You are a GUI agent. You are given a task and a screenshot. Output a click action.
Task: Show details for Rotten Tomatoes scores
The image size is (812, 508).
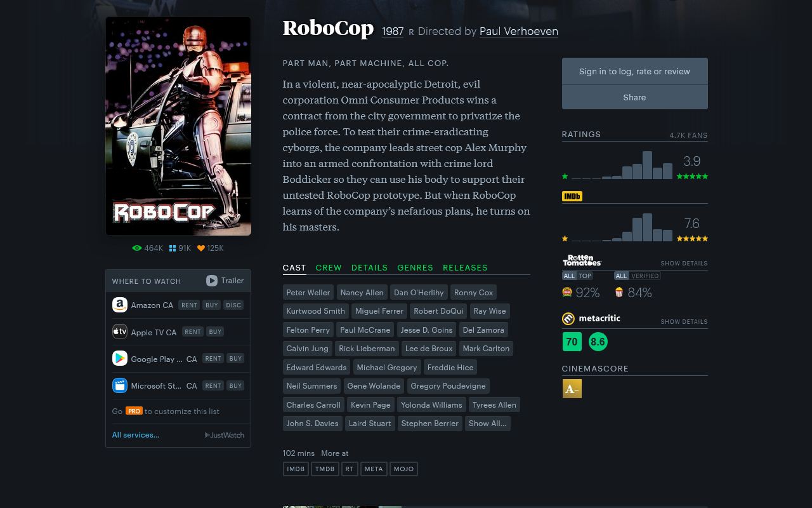(684, 263)
